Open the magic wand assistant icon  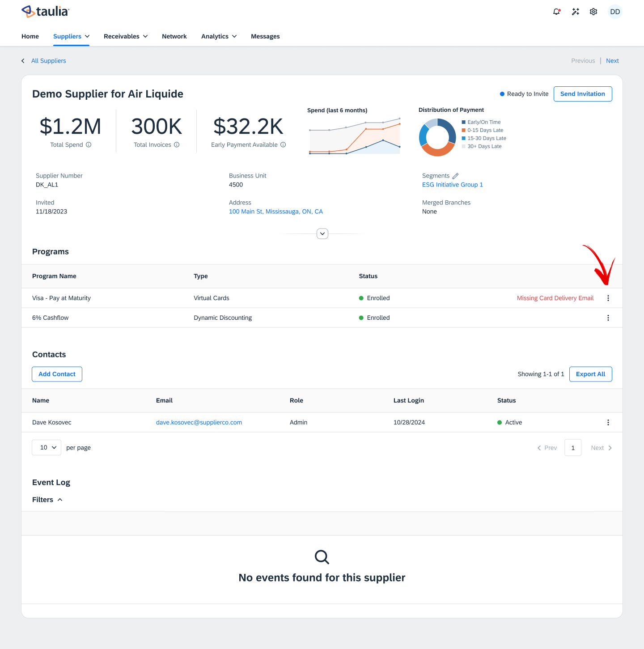pos(576,12)
